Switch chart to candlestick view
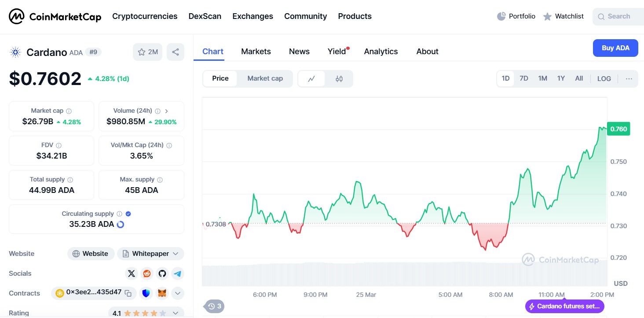Viewport: 644px width, 318px height. (339, 79)
